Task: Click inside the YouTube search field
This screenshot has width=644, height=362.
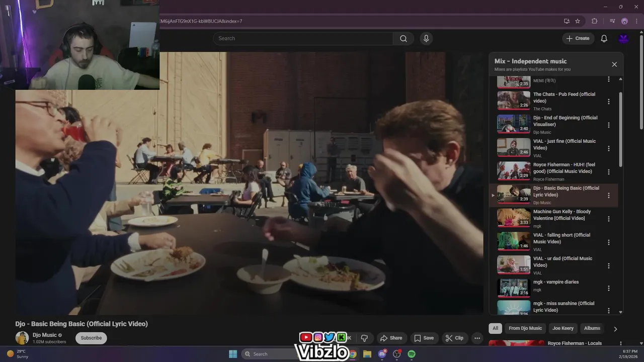Action: coord(303,39)
